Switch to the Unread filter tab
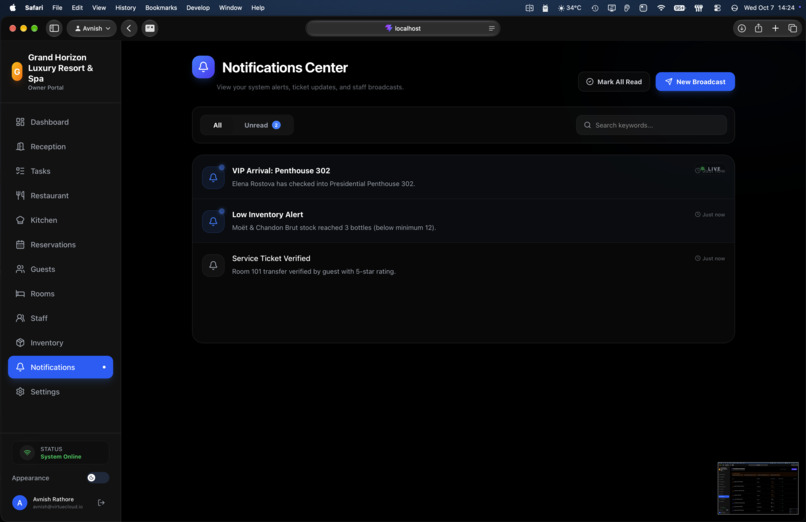806x522 pixels. tap(262, 125)
